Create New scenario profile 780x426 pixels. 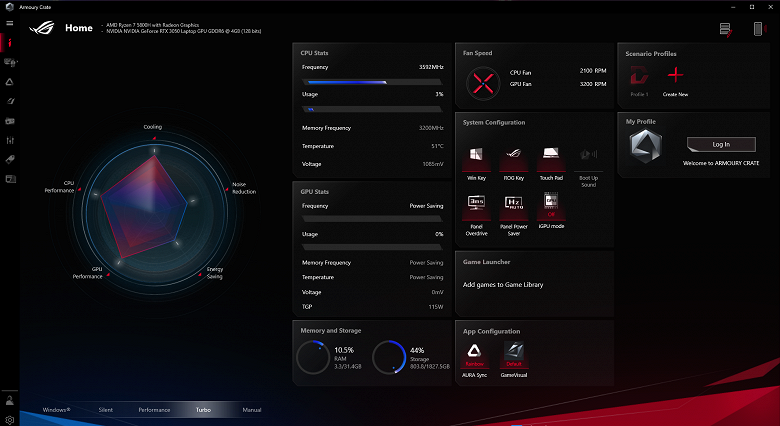[676, 75]
